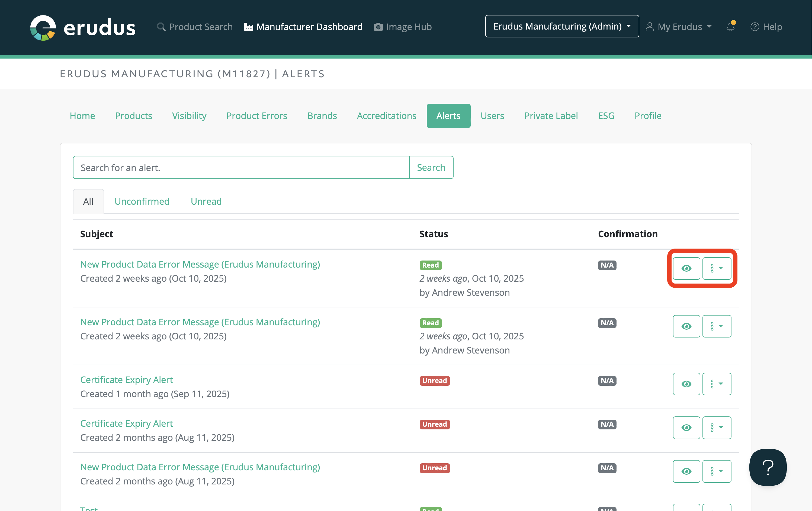View Sep 11 Certificate Expiry Alert eye button
Viewport: 812px width, 511px height.
point(686,384)
